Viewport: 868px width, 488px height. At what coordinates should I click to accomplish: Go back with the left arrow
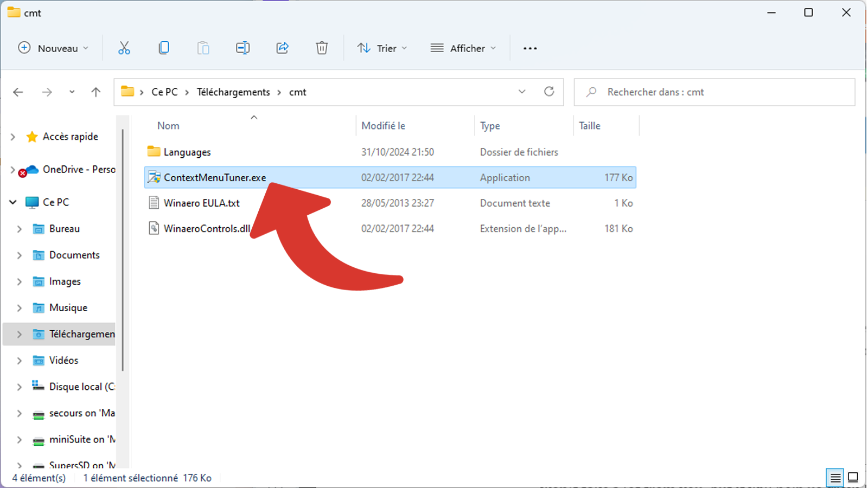tap(18, 92)
